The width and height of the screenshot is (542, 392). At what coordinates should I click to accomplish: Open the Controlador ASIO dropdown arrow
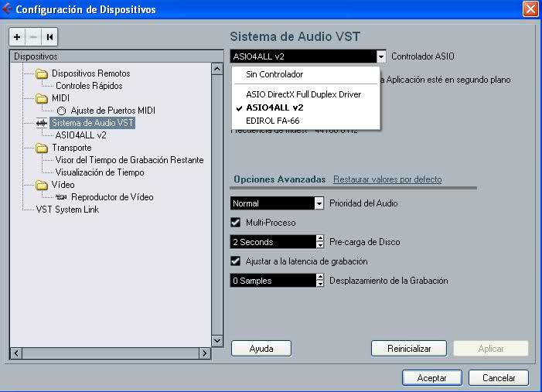[x=380, y=56]
